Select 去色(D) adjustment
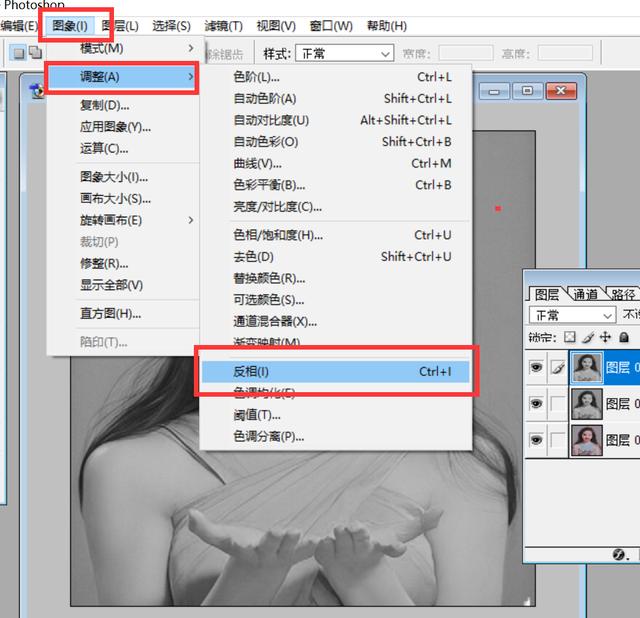 [x=337, y=257]
